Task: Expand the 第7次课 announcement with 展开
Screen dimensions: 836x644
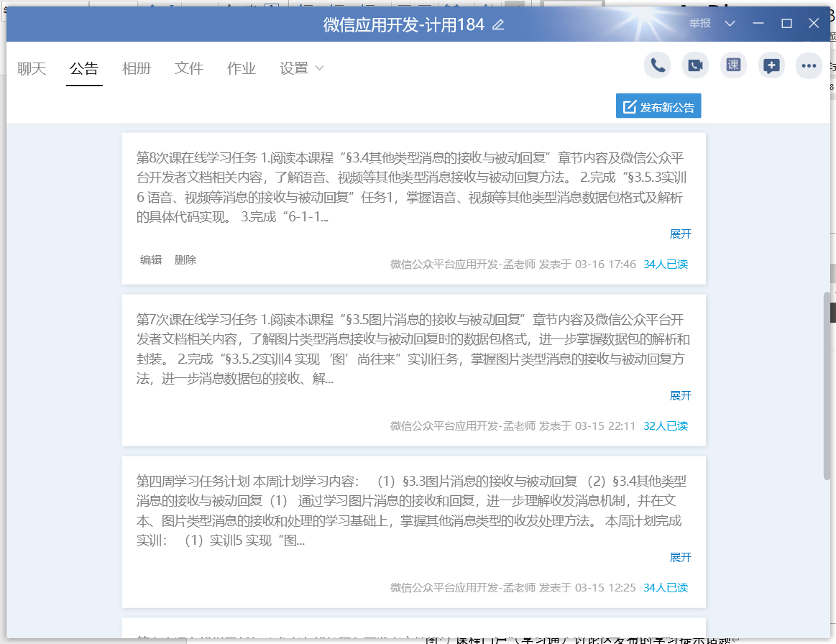Action: [x=680, y=396]
